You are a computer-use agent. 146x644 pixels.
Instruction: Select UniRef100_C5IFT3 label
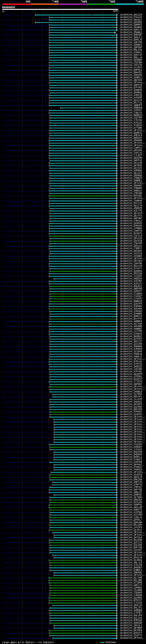(x=131, y=636)
